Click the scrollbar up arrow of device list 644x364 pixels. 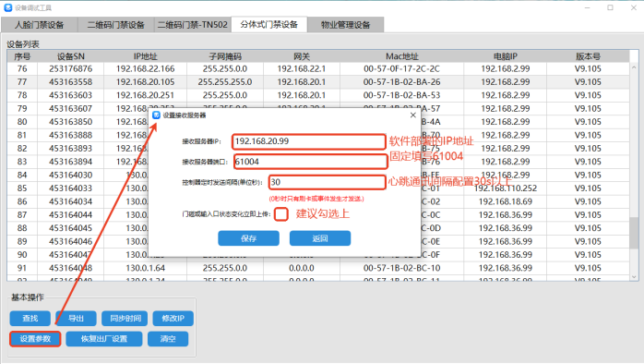pyautogui.click(x=634, y=67)
